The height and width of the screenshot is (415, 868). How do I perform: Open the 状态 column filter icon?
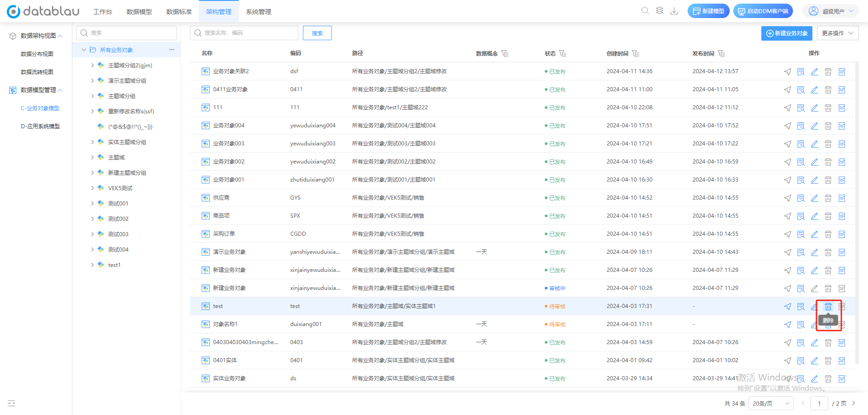[x=563, y=54]
